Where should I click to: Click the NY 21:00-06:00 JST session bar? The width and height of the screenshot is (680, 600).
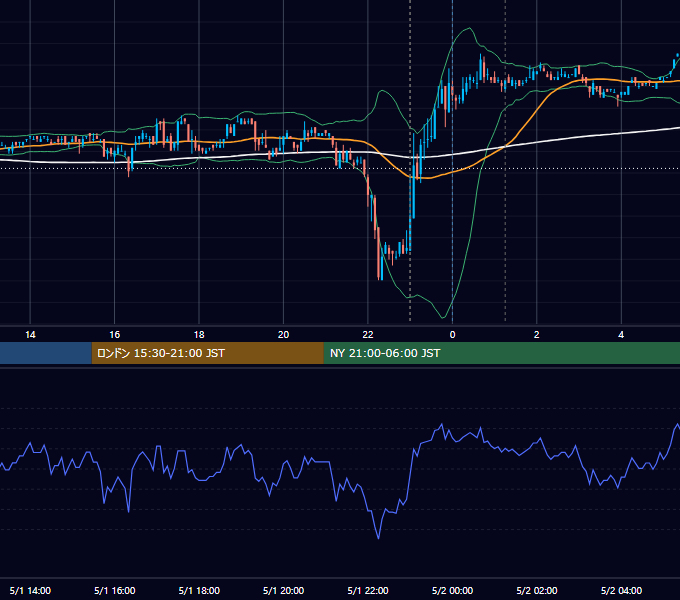[502, 353]
